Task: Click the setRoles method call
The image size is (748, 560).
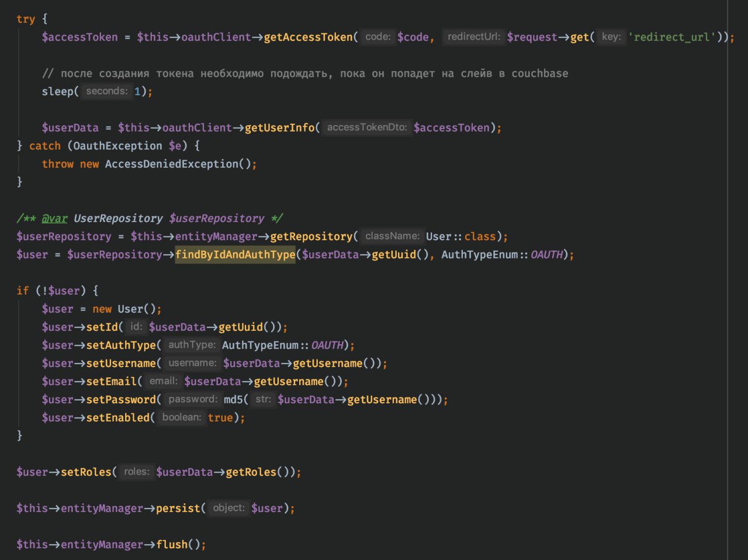Action: pos(86,472)
